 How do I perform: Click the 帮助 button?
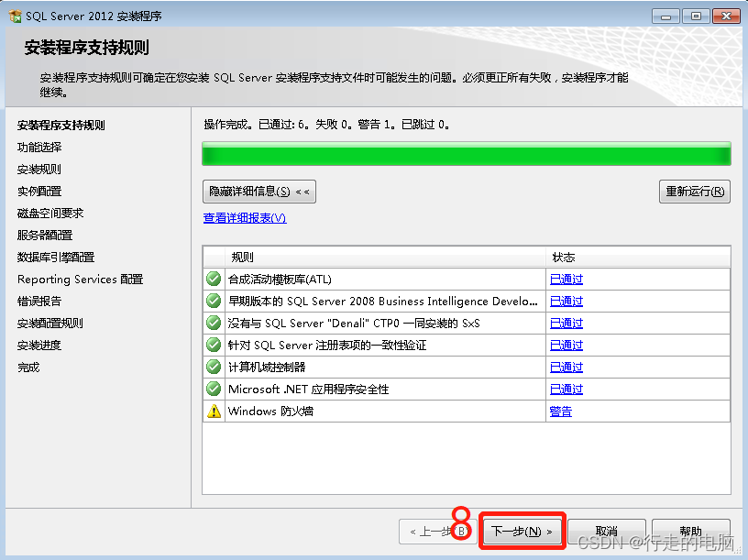690,531
